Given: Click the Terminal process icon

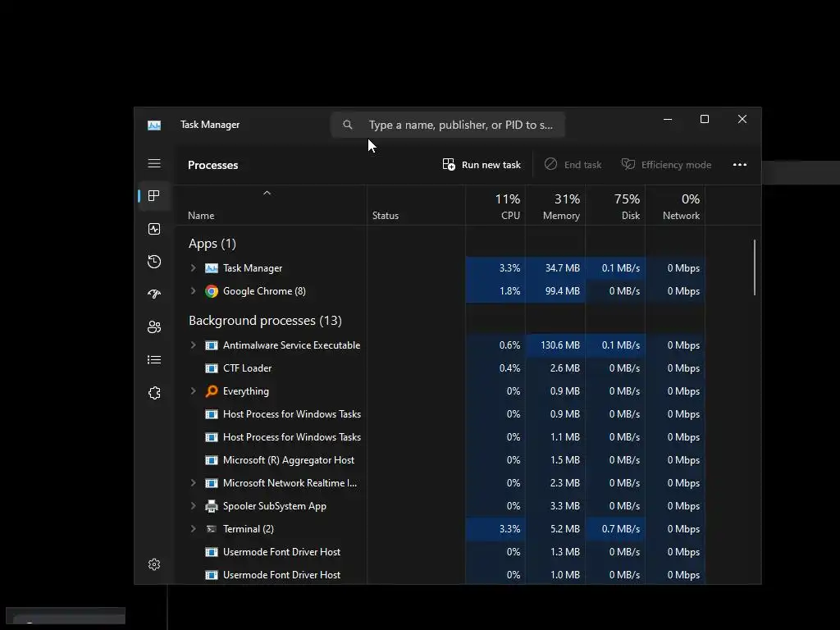Looking at the screenshot, I should click(212, 529).
